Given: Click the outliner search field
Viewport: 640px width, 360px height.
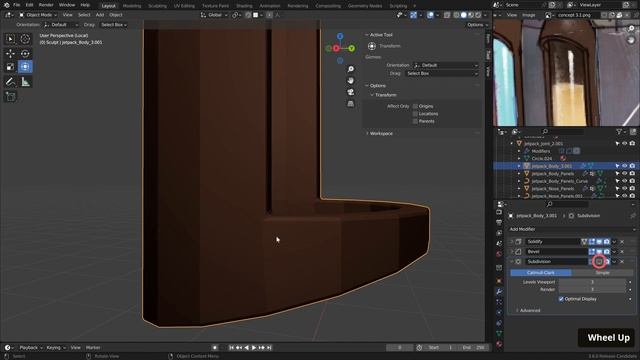Looking at the screenshot, I should pos(562,131).
